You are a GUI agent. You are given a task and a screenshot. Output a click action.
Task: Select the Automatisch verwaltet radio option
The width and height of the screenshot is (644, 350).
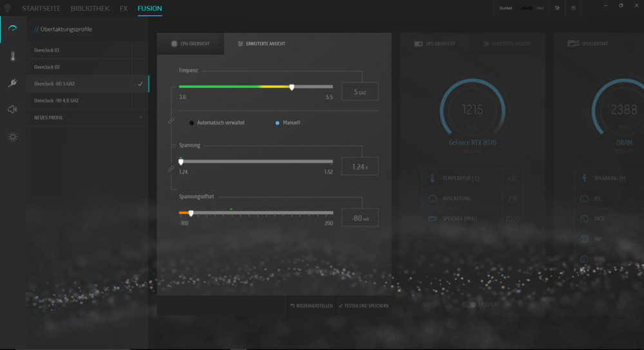191,122
